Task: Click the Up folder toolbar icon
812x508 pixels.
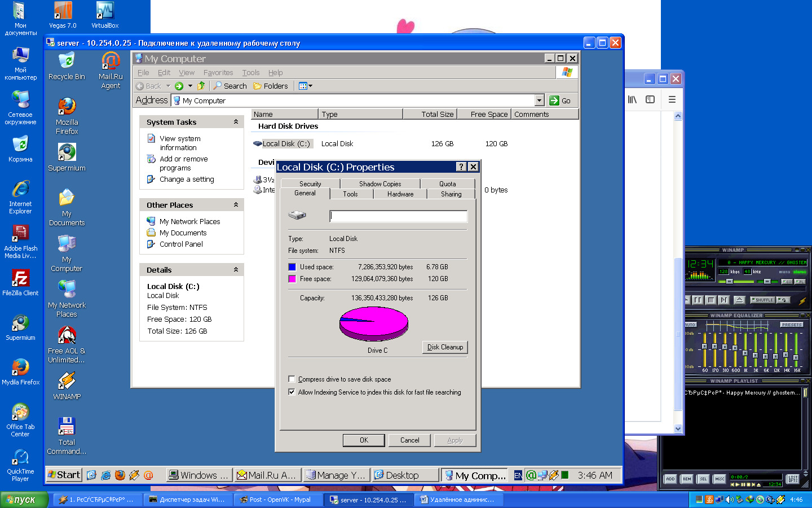Action: (x=201, y=86)
